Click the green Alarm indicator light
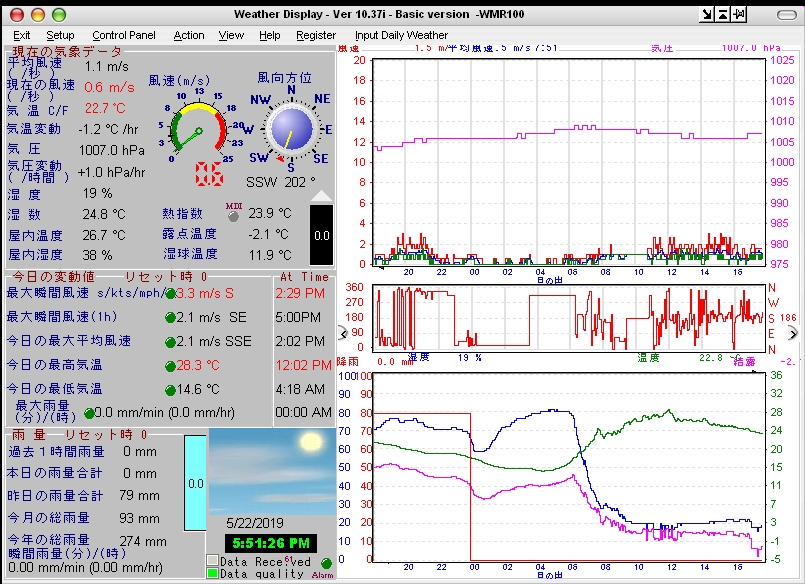This screenshot has width=805, height=584. coord(326,563)
